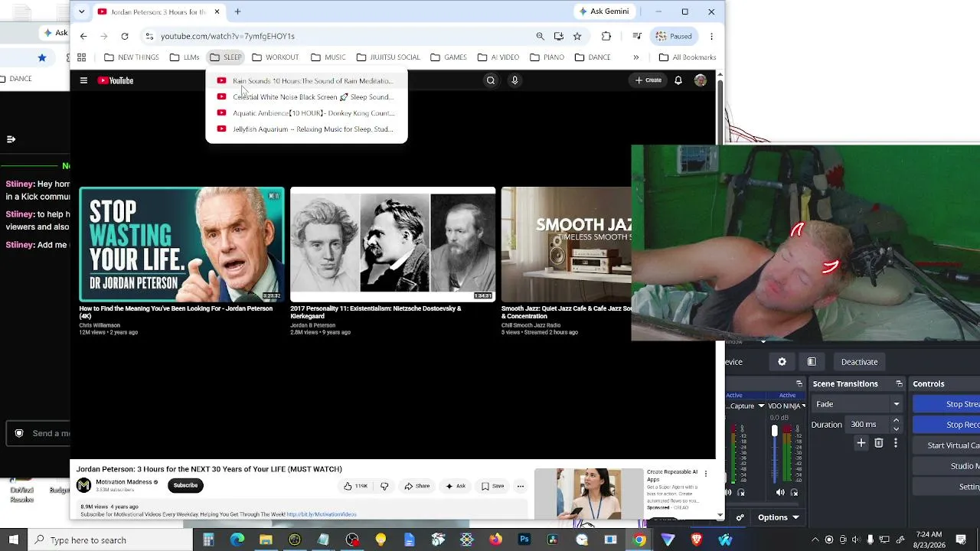Open the YouTube account avatar menu

pyautogui.click(x=701, y=80)
